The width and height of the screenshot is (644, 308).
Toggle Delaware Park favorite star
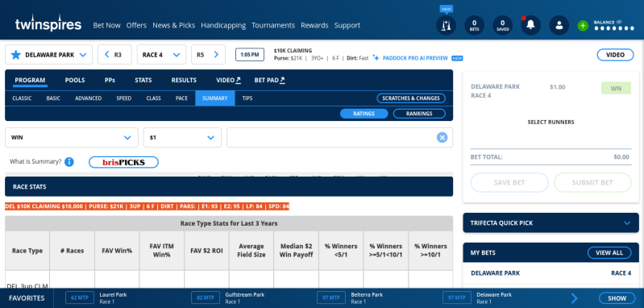(15, 55)
